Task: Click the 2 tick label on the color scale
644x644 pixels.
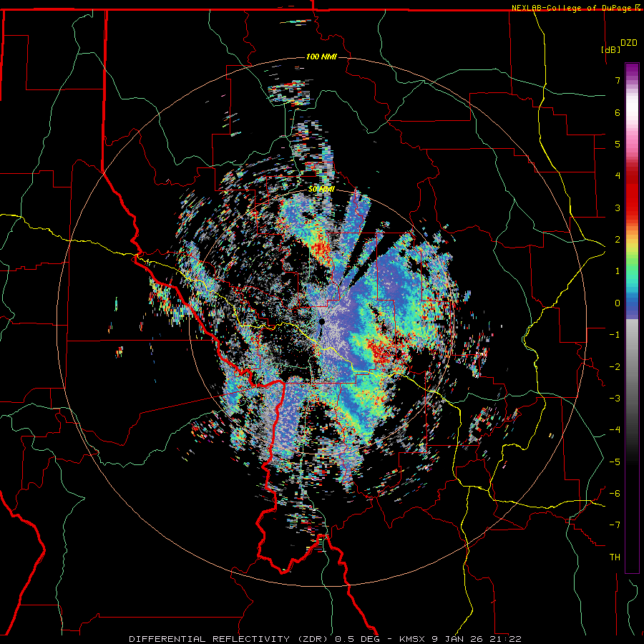Action: (x=618, y=240)
